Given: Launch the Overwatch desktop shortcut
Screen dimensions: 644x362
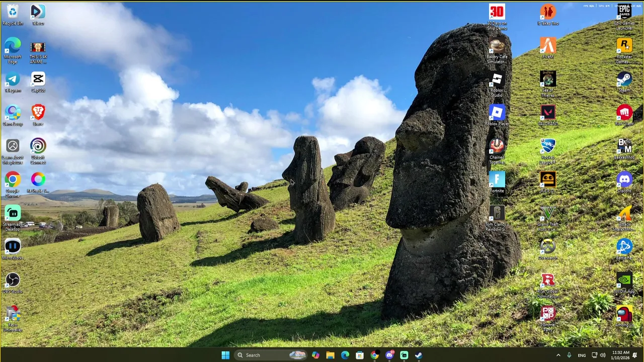Looking at the screenshot, I should click(x=548, y=249).
